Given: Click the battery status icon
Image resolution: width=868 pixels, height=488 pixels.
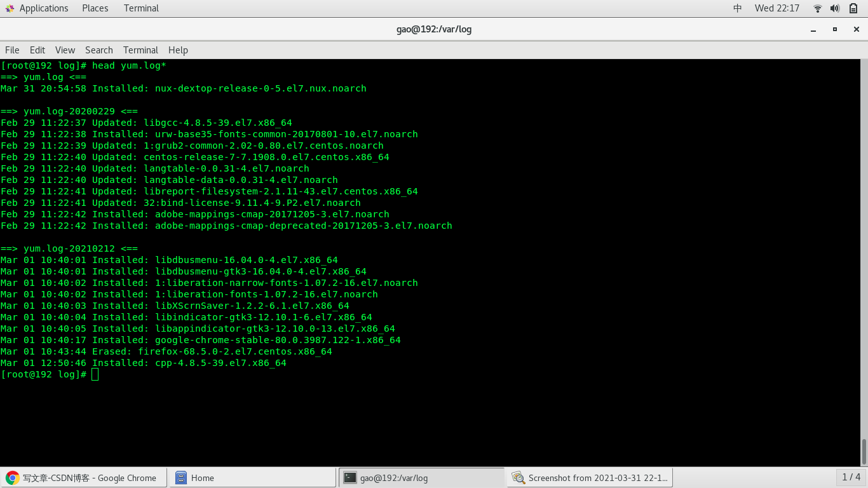Looking at the screenshot, I should [853, 8].
